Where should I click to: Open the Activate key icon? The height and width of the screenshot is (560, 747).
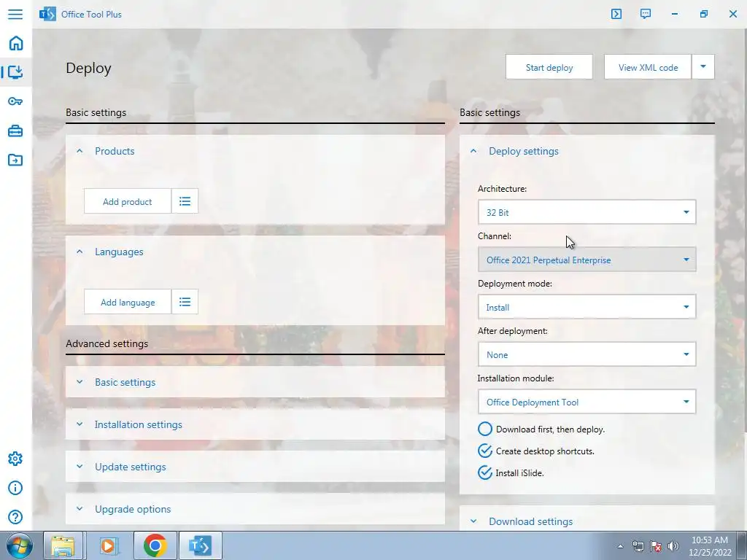pyautogui.click(x=15, y=101)
